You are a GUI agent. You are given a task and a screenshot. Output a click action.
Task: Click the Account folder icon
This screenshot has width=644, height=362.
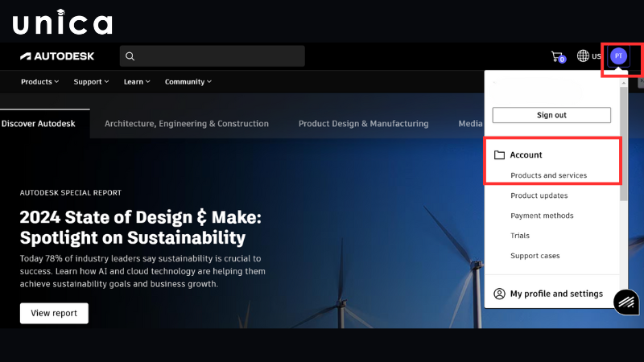pos(499,154)
